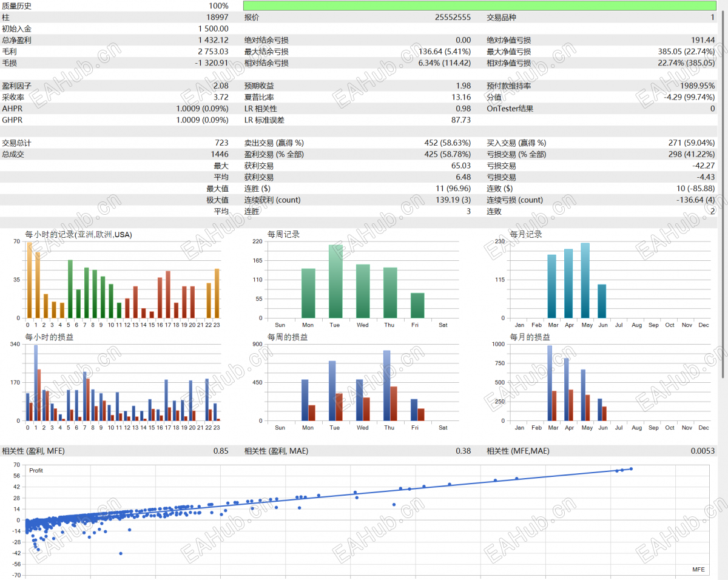The height and width of the screenshot is (580, 728).
Task: Click the value 22.74% (385.05)
Action: [x=687, y=63]
